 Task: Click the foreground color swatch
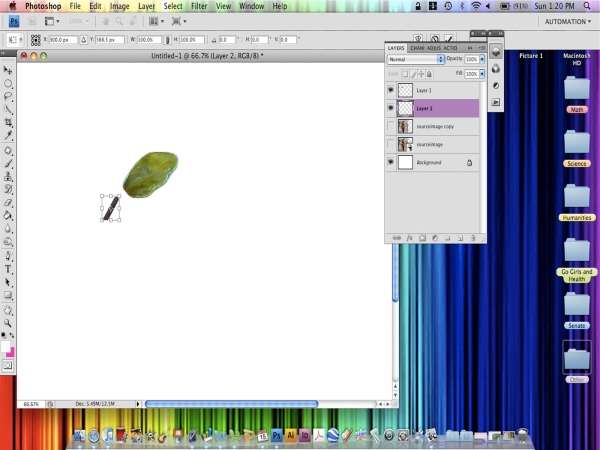5,347
